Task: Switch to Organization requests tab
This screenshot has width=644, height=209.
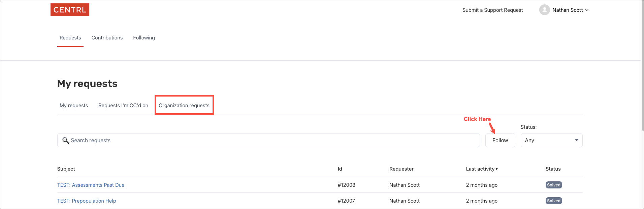Action: [x=184, y=106]
